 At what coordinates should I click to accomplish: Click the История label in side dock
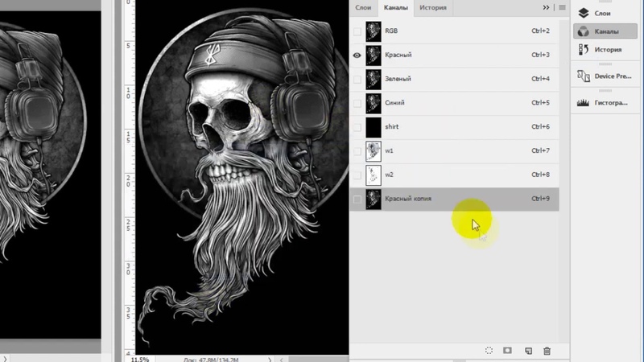(608, 50)
